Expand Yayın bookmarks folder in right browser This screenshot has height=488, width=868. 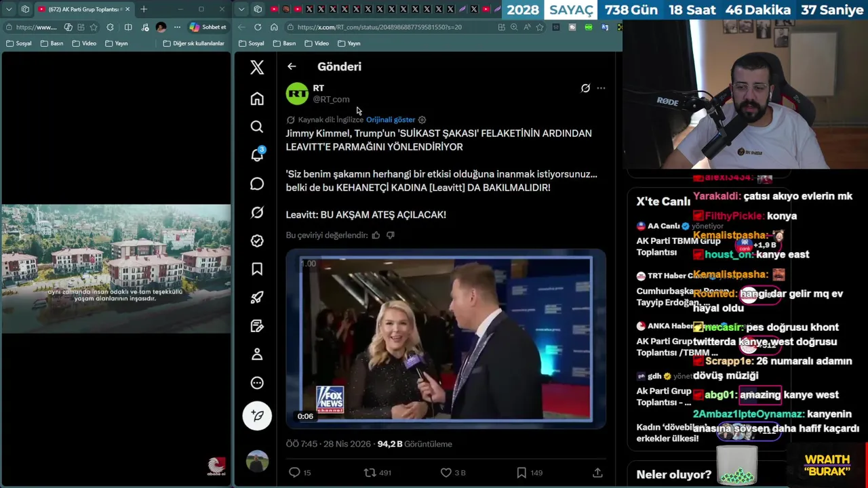click(x=349, y=43)
